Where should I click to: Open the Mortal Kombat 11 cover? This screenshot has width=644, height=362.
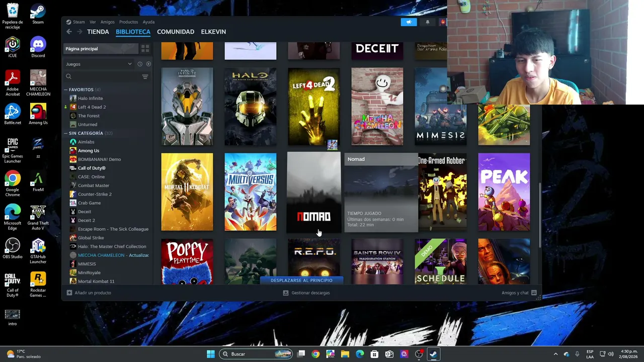click(x=187, y=192)
